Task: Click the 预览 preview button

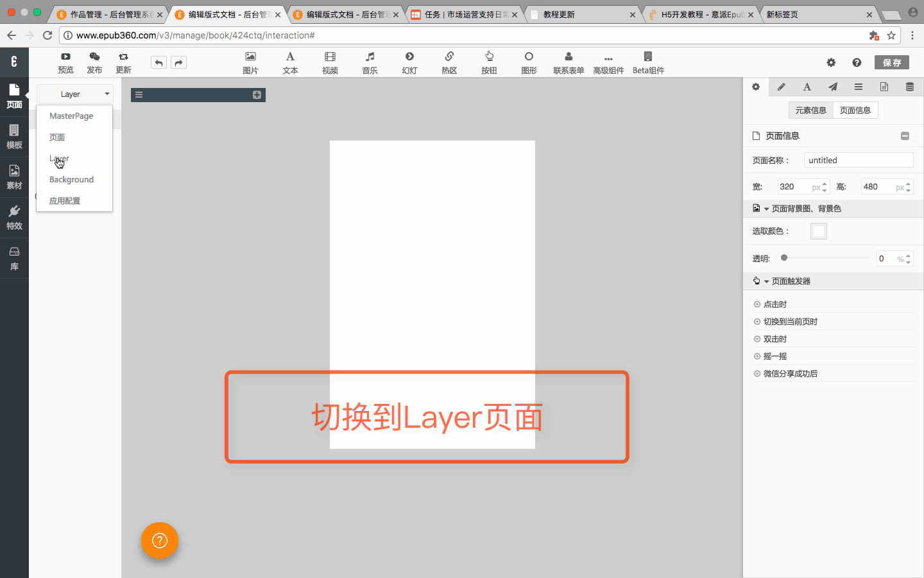Action: click(x=65, y=62)
